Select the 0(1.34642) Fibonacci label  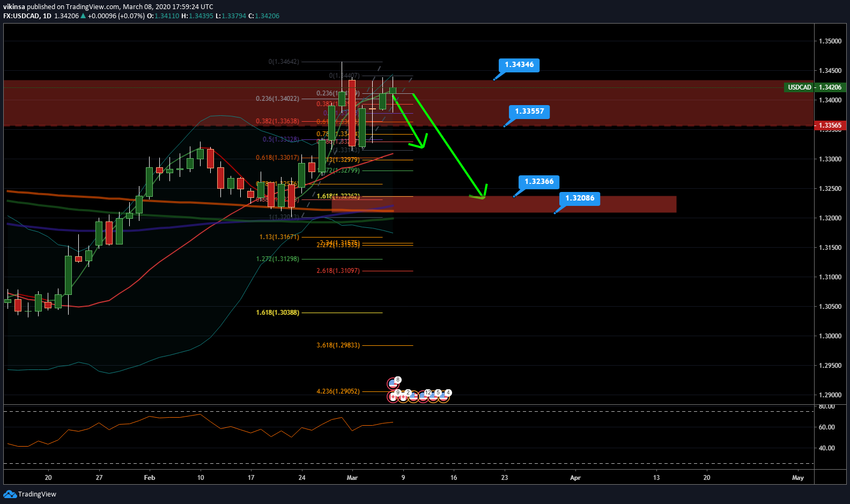point(284,62)
